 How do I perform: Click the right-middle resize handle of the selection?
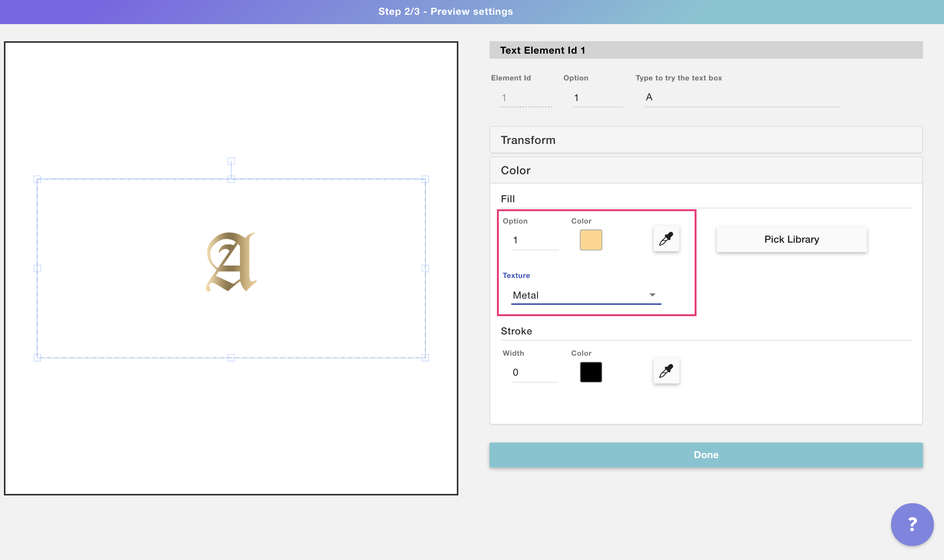coord(425,268)
